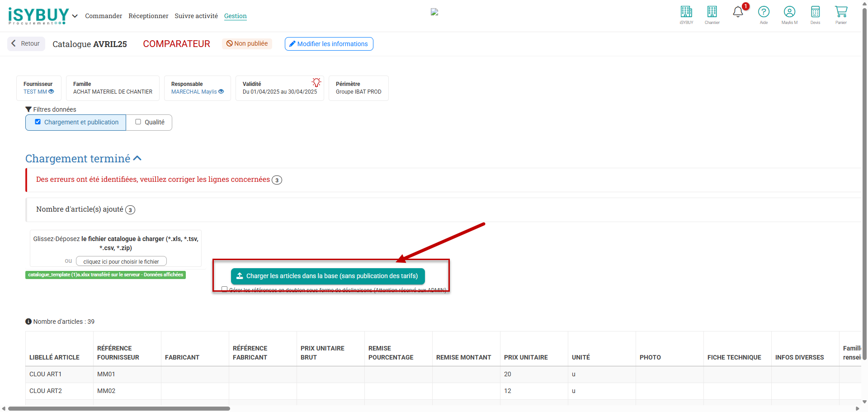This screenshot has height=412, width=868.
Task: Open the Chantier icon
Action: click(x=712, y=15)
